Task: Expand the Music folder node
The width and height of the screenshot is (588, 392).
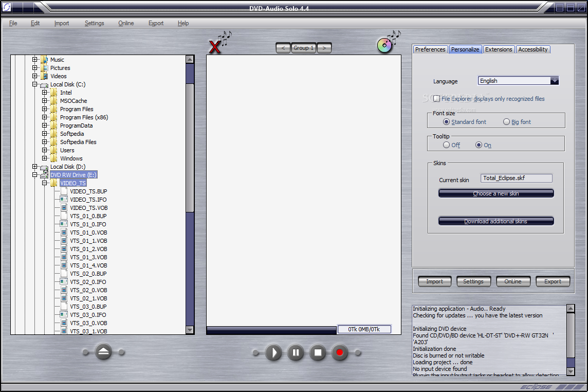Action: coord(34,60)
